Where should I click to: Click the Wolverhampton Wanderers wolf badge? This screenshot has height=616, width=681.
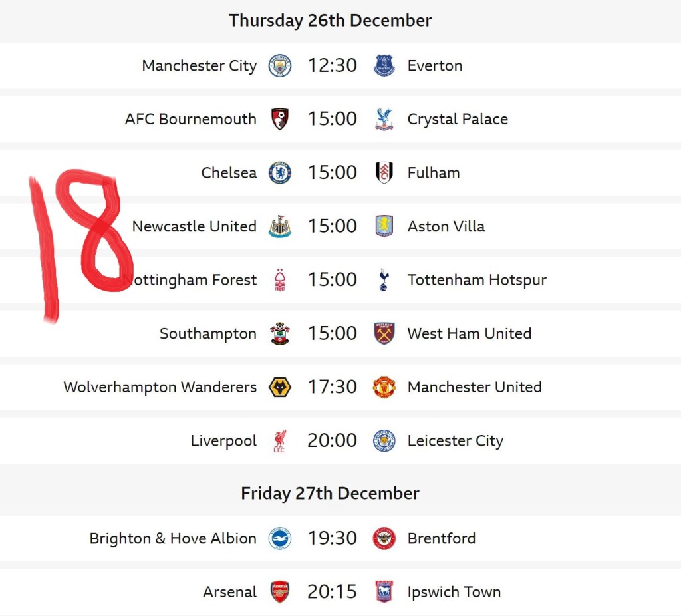280,387
